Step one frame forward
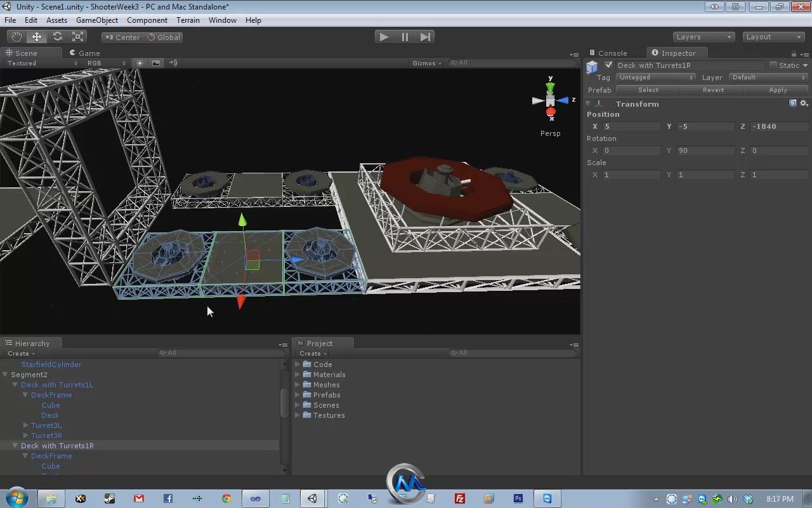812x508 pixels. [x=426, y=37]
